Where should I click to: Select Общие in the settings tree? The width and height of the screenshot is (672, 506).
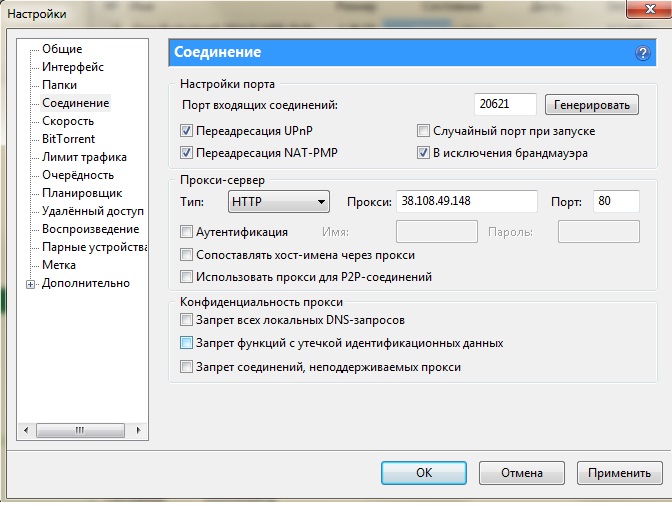point(62,49)
